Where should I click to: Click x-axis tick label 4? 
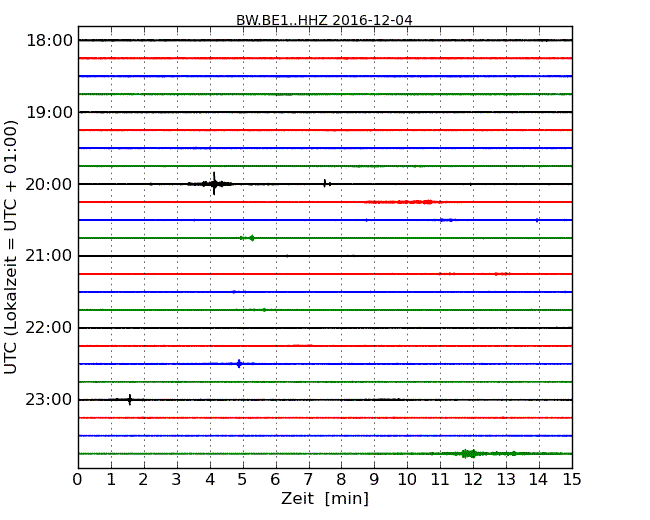click(210, 480)
